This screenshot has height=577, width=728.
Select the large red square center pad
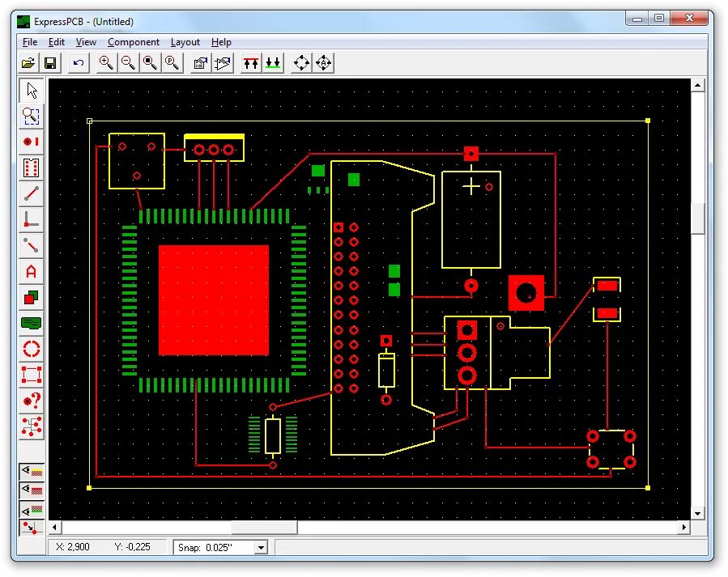tap(214, 300)
